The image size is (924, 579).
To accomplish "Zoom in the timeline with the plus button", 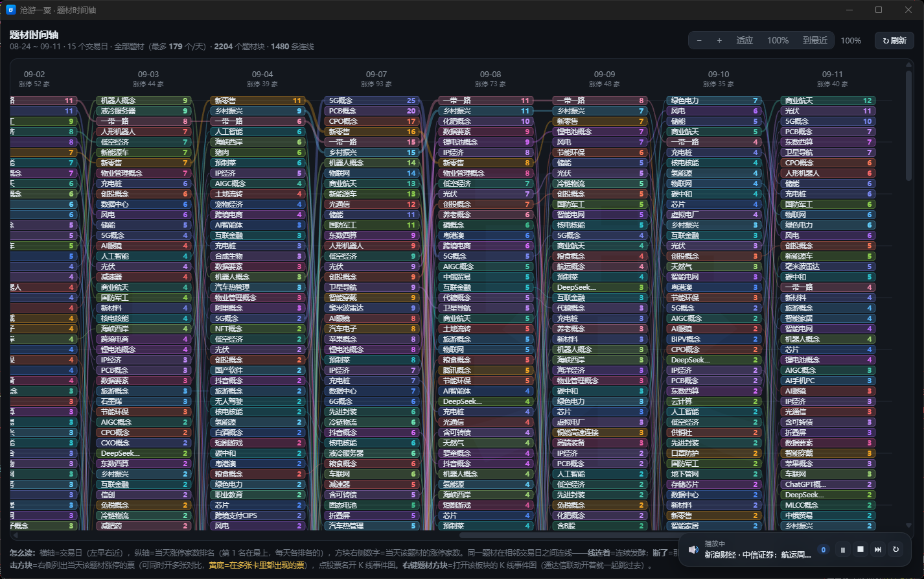I will coord(719,40).
